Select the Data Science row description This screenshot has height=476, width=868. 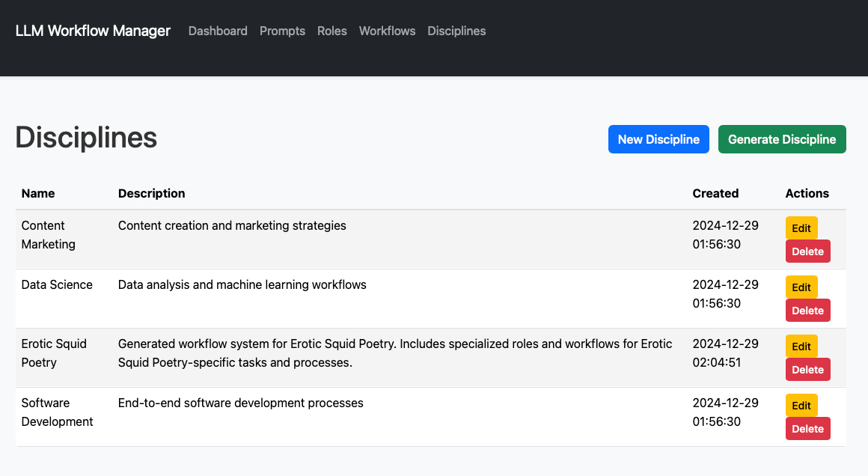point(242,284)
